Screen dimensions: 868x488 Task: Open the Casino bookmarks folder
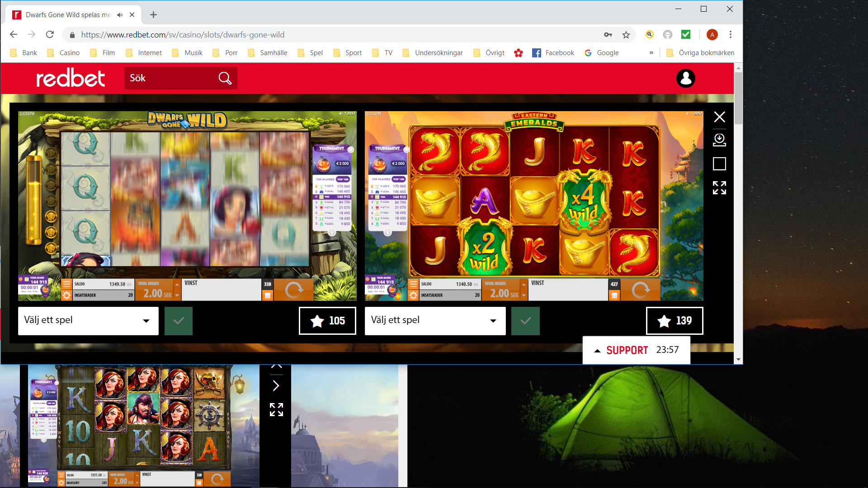[63, 53]
